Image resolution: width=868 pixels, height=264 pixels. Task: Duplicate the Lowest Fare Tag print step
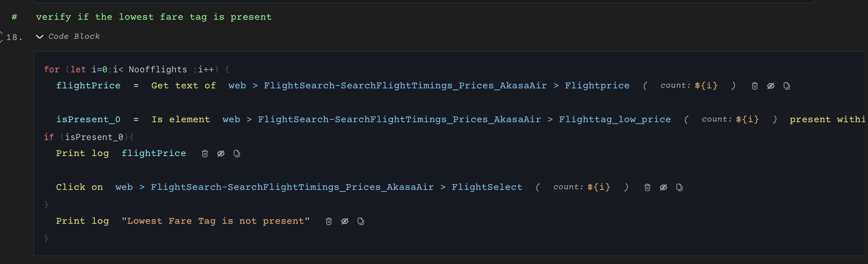point(360,221)
